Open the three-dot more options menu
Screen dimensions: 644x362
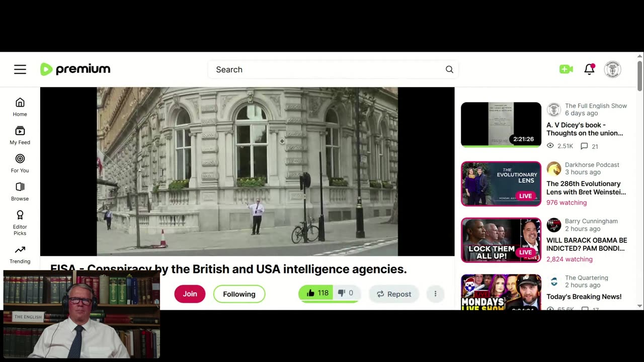click(x=435, y=294)
